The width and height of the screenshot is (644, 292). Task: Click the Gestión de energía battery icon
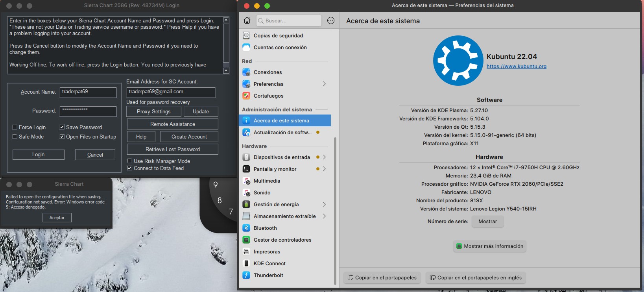246,204
